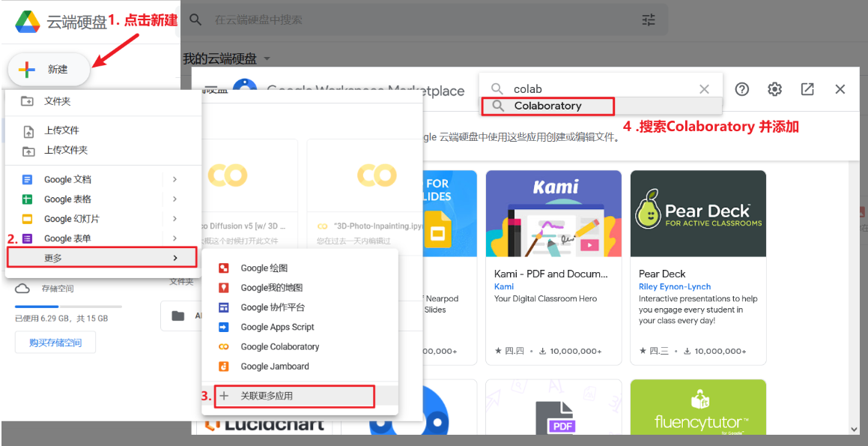This screenshot has height=446, width=868.
Task: Click the 文件夹 icon in New menu
Action: click(26, 101)
